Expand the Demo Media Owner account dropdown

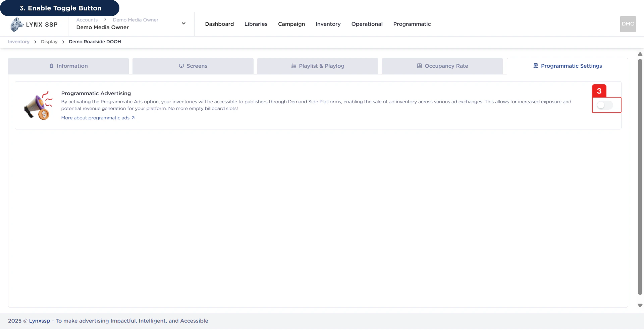[x=183, y=23]
